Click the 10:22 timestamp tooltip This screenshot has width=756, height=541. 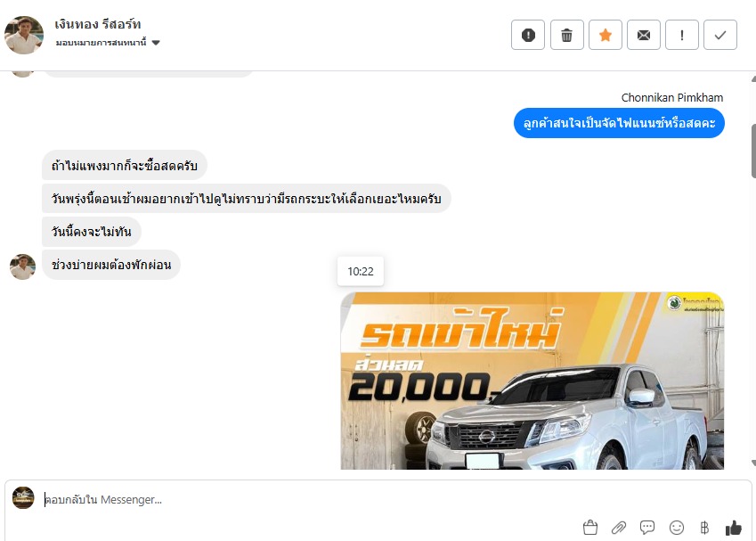click(361, 271)
